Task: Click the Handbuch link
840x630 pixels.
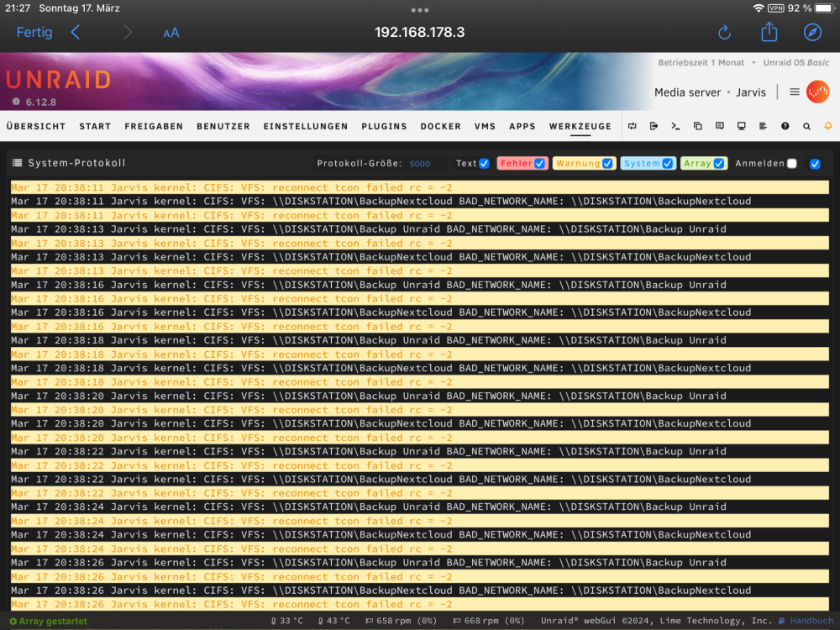Action: tap(806, 621)
